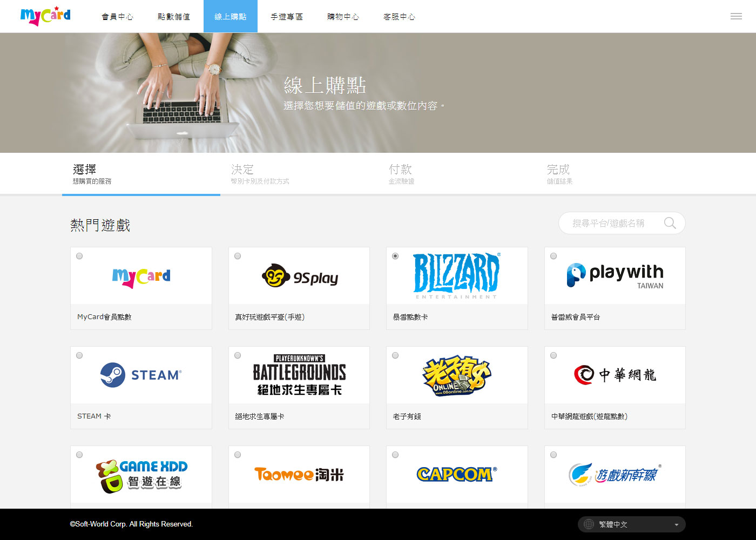
Task: Click the 絕地求生專屬卡 caption text
Action: tap(260, 416)
